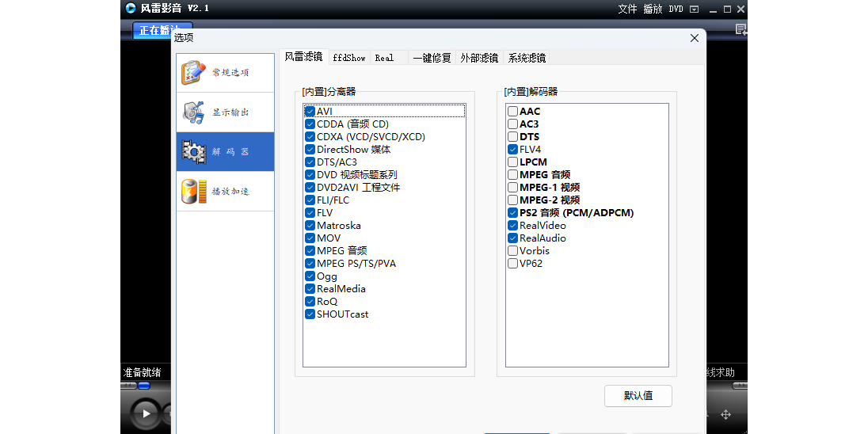868x434 pixels.
Task: Open the 播放加速 battery icon section
Action: (x=193, y=191)
